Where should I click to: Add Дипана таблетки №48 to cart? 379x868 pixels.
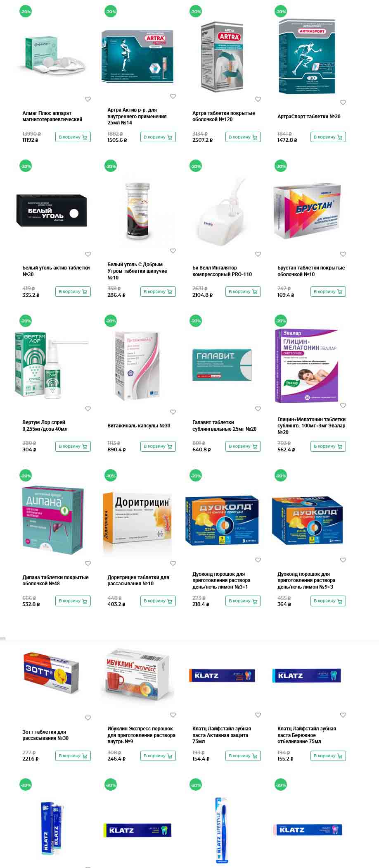tap(73, 601)
